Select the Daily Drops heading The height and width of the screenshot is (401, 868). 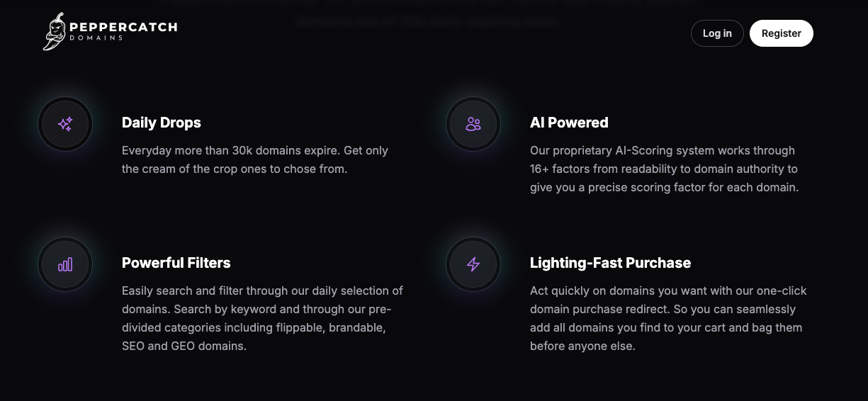[x=162, y=123]
